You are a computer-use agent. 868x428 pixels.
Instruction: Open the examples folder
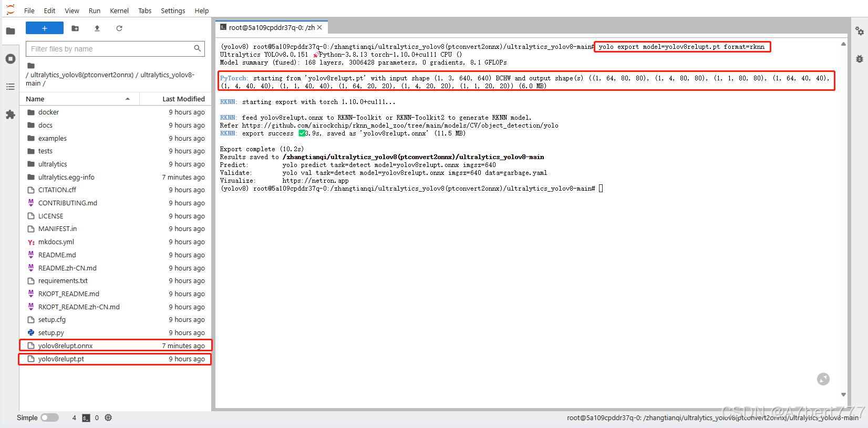click(x=116, y=139)
